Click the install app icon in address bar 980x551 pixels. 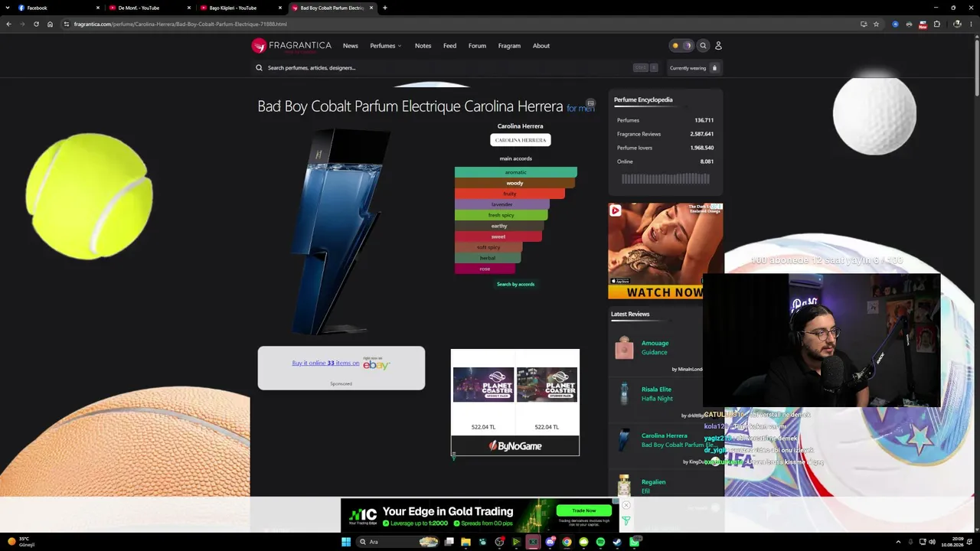(x=864, y=24)
